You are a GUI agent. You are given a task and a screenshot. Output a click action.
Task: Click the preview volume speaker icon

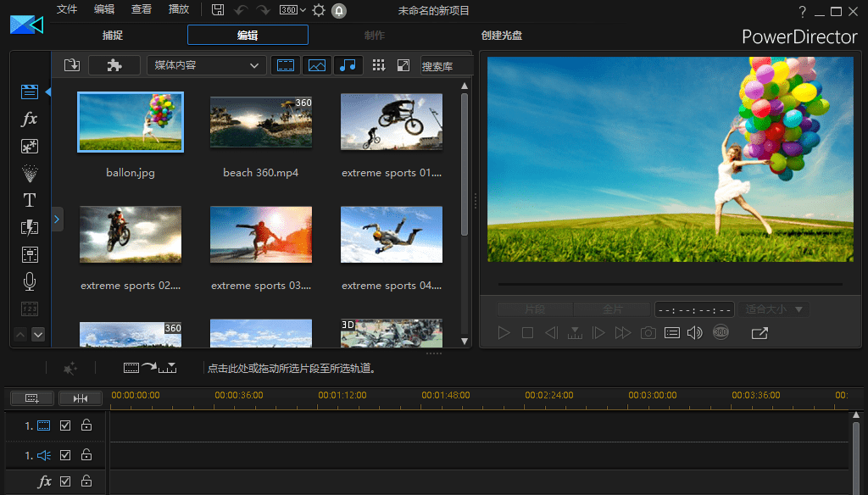point(695,333)
